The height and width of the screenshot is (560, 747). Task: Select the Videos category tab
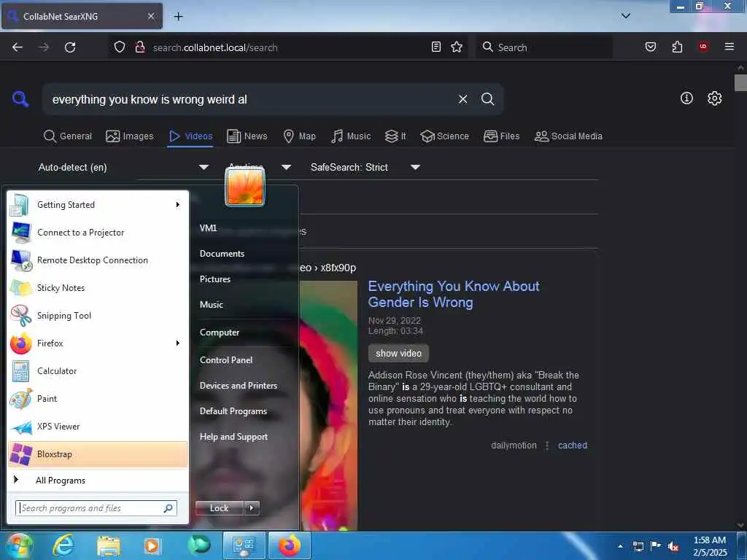(x=190, y=136)
